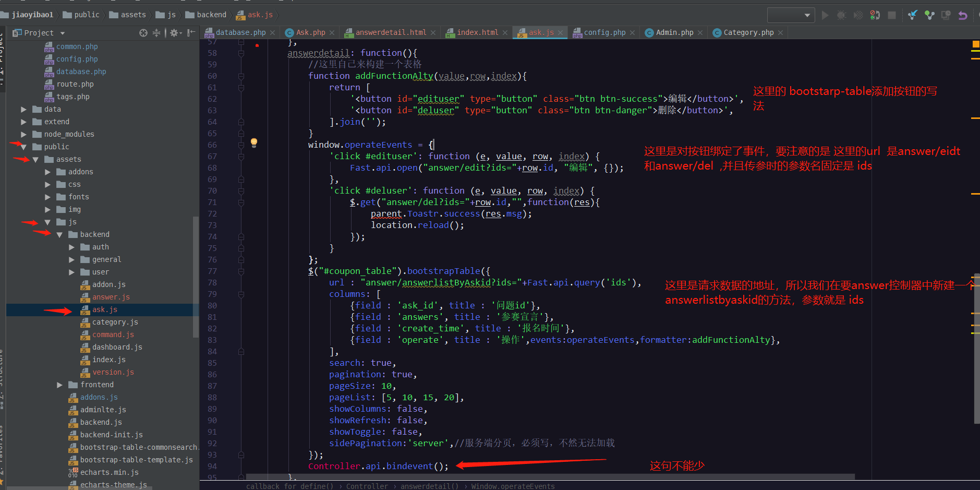Select dashboard.js file

click(x=117, y=348)
